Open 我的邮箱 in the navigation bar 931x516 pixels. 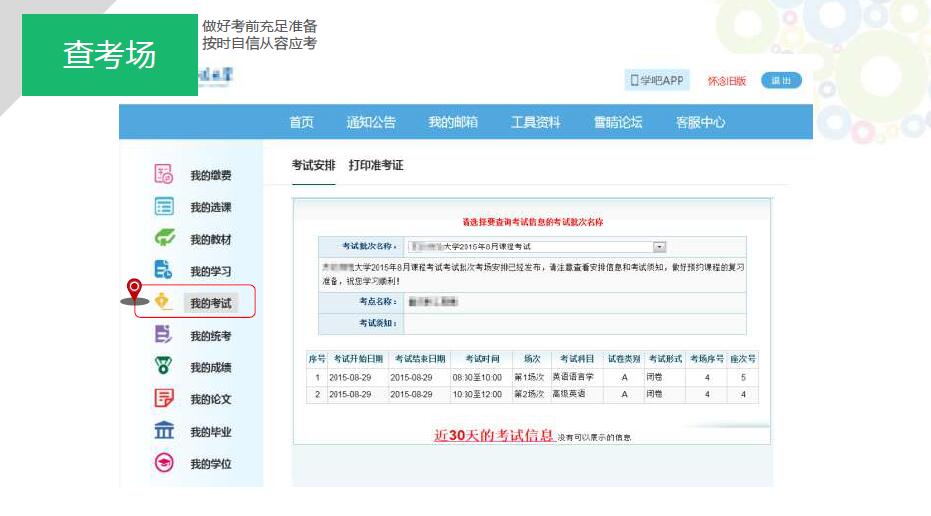pyautogui.click(x=453, y=122)
